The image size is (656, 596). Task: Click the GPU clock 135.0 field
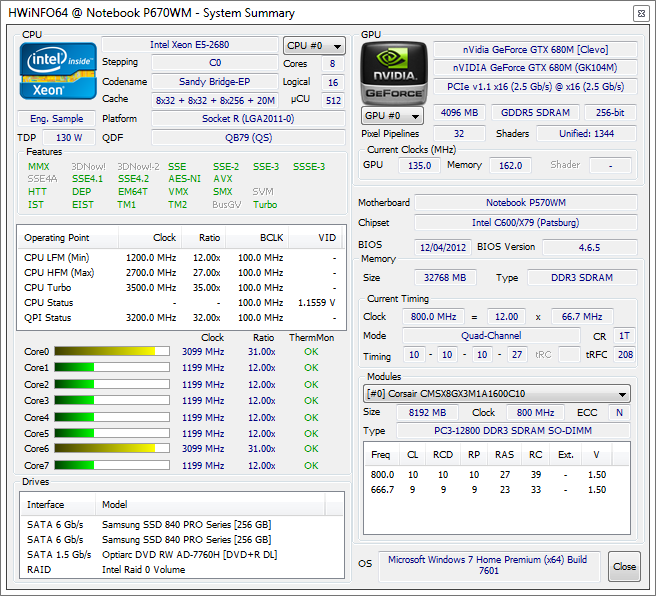pos(419,166)
